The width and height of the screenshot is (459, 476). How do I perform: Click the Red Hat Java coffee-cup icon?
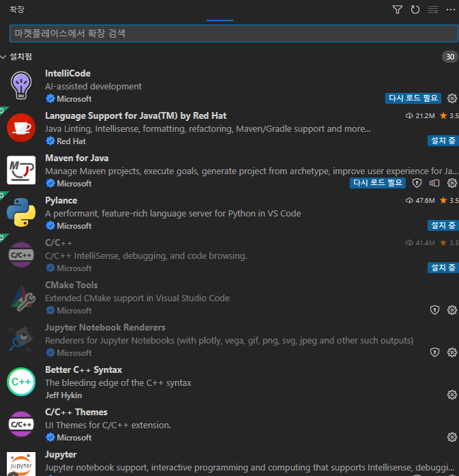pos(21,128)
